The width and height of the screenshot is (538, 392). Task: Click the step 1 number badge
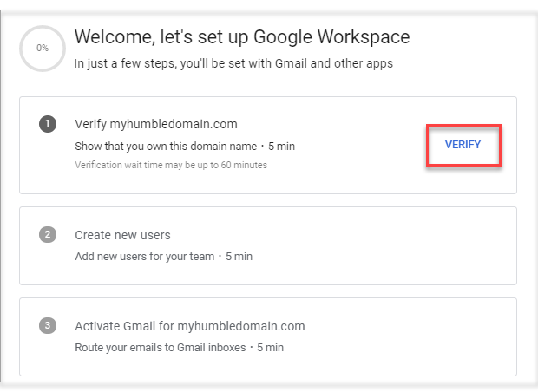click(47, 124)
